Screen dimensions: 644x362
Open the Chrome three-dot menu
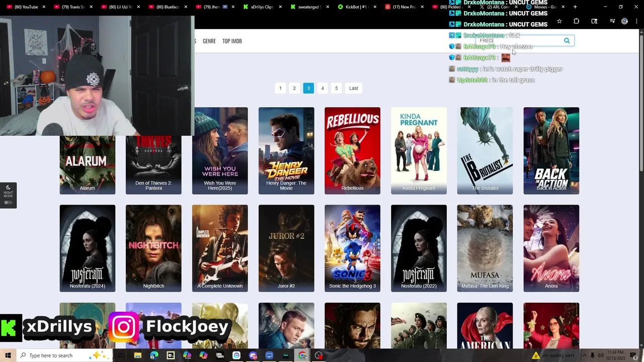[637, 21]
